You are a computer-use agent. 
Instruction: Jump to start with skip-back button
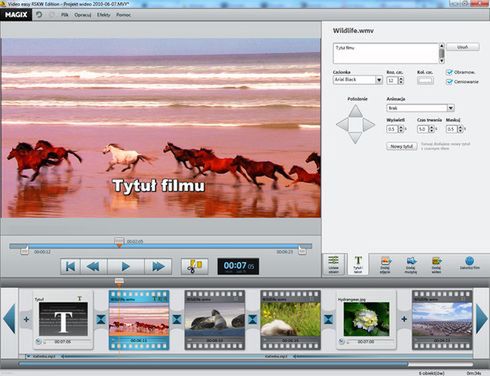[x=71, y=266]
